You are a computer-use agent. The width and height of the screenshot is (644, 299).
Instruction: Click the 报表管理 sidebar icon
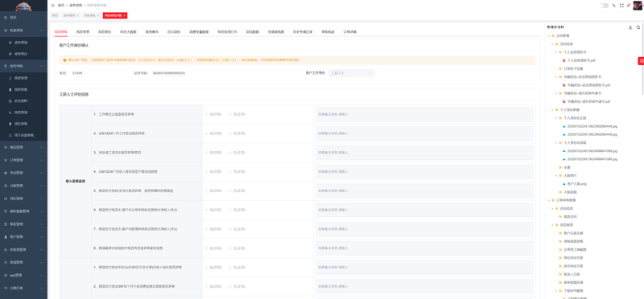5,224
